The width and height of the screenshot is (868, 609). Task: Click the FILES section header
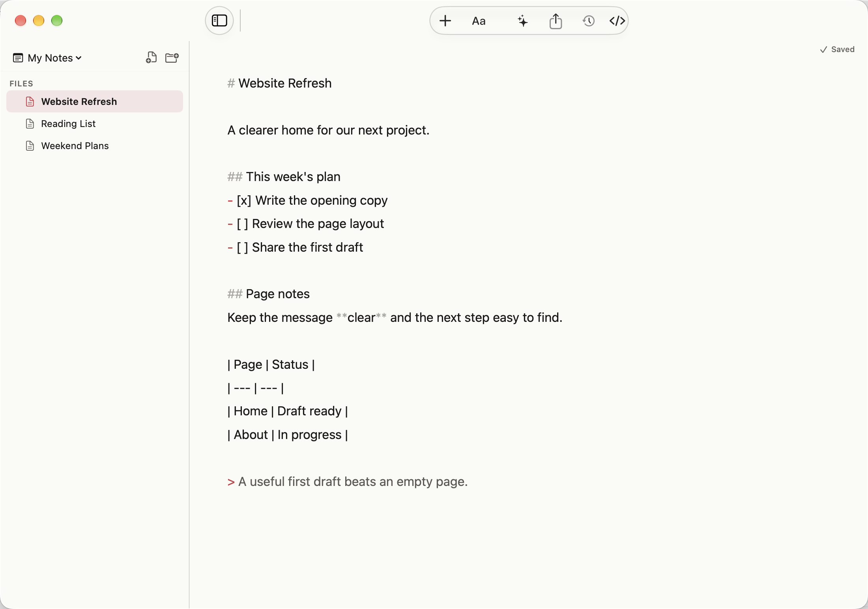point(21,84)
